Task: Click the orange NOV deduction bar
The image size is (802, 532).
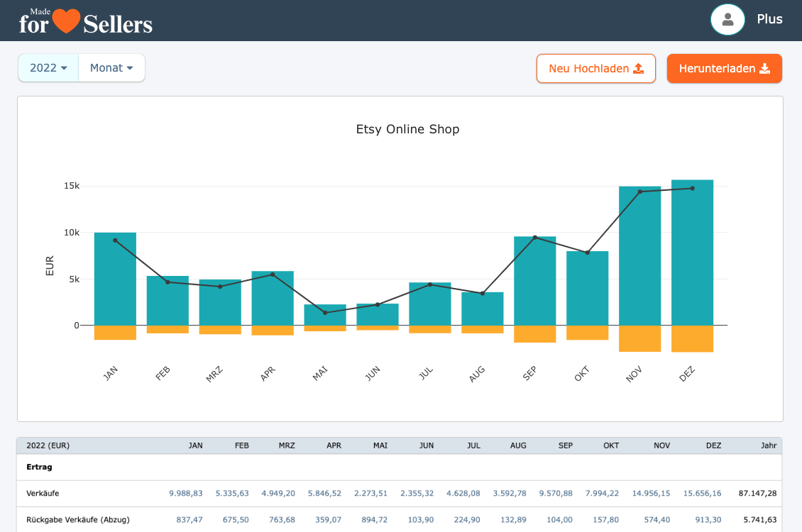Action: click(x=639, y=338)
